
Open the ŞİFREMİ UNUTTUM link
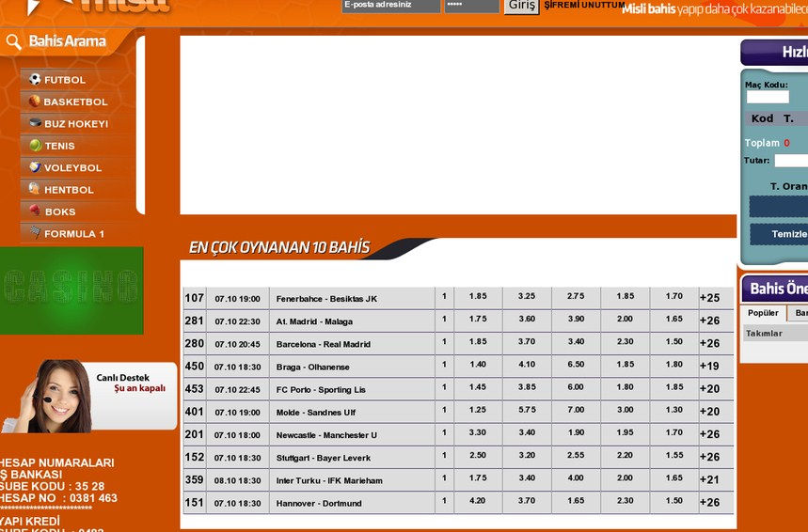584,5
